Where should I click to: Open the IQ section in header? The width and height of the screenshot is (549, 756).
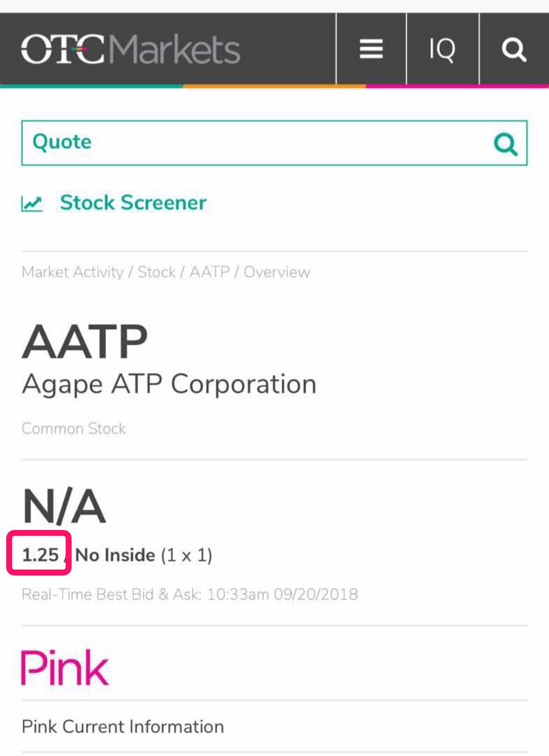pos(442,49)
